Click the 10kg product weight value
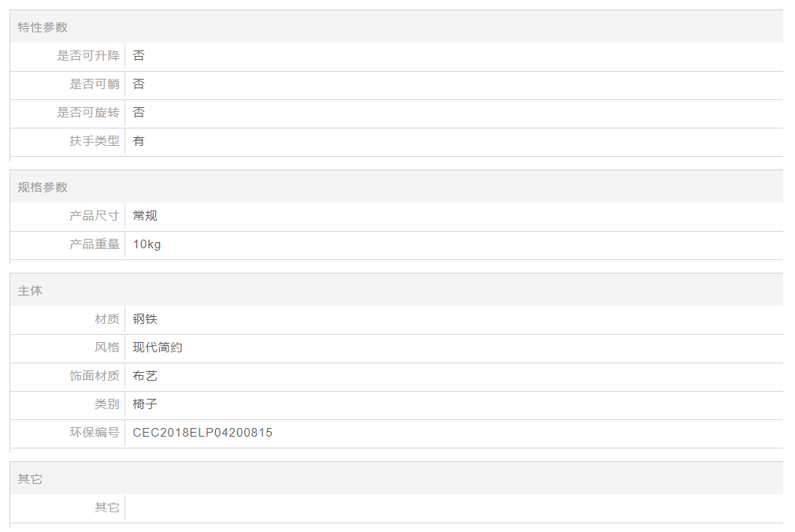Image resolution: width=795 pixels, height=532 pixels. tap(147, 244)
